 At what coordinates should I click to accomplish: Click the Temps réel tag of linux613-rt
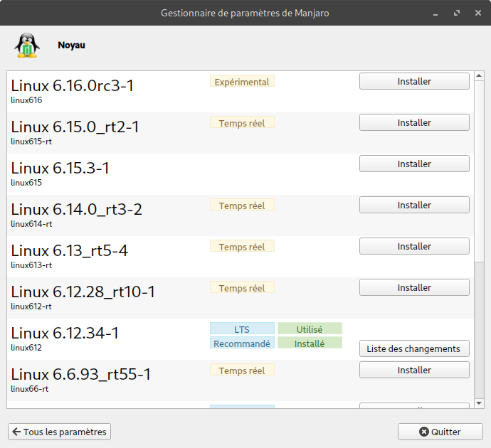pyautogui.click(x=242, y=247)
